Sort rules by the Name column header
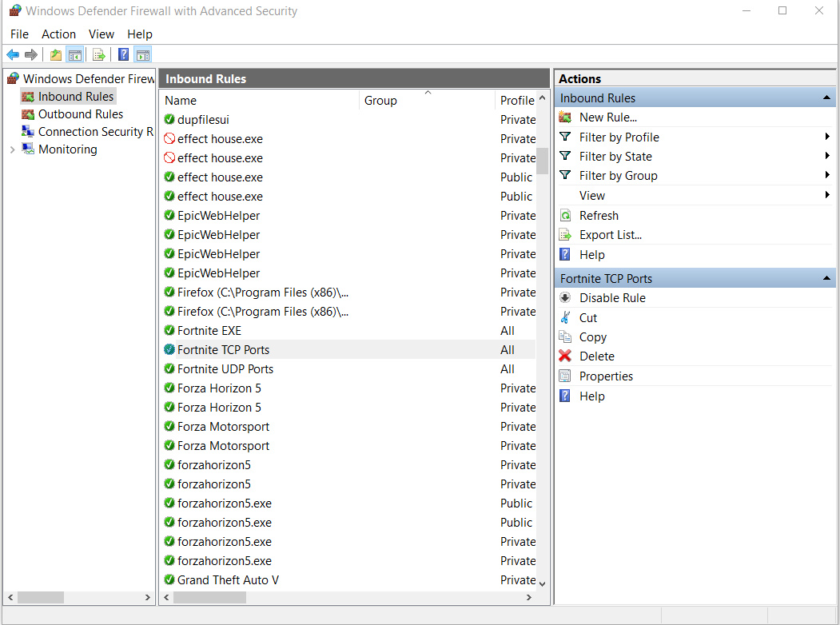The height and width of the screenshot is (625, 840). click(259, 101)
